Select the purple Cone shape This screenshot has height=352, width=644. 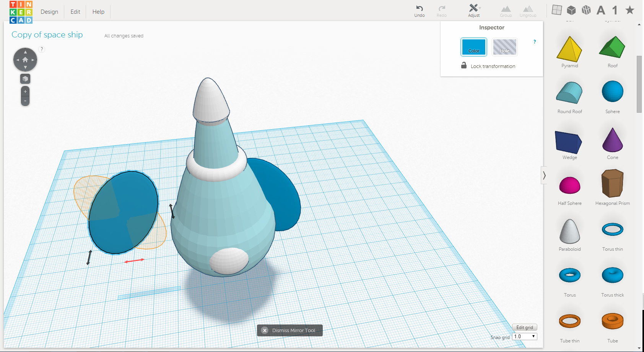click(613, 140)
